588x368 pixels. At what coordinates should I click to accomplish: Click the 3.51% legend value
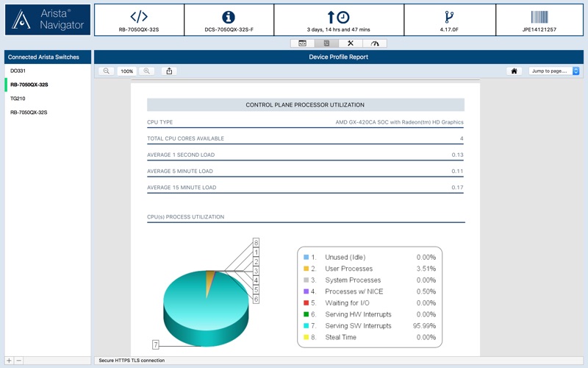[426, 269]
